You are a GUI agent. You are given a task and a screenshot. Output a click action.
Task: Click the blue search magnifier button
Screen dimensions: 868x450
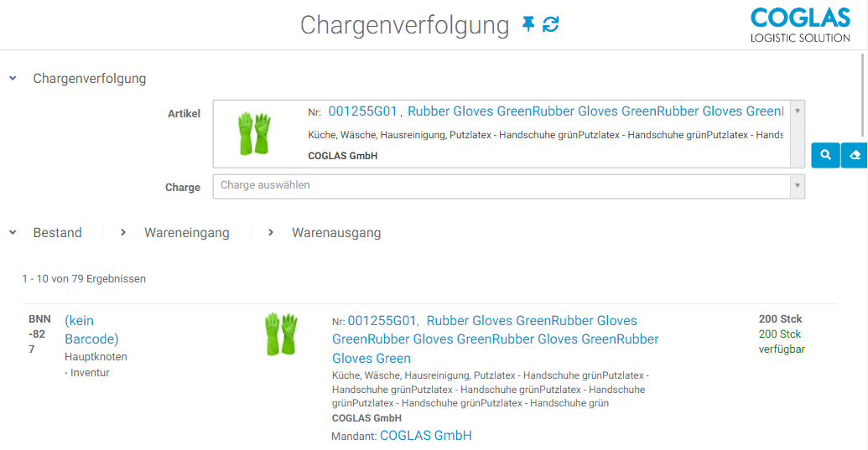pyautogui.click(x=825, y=155)
